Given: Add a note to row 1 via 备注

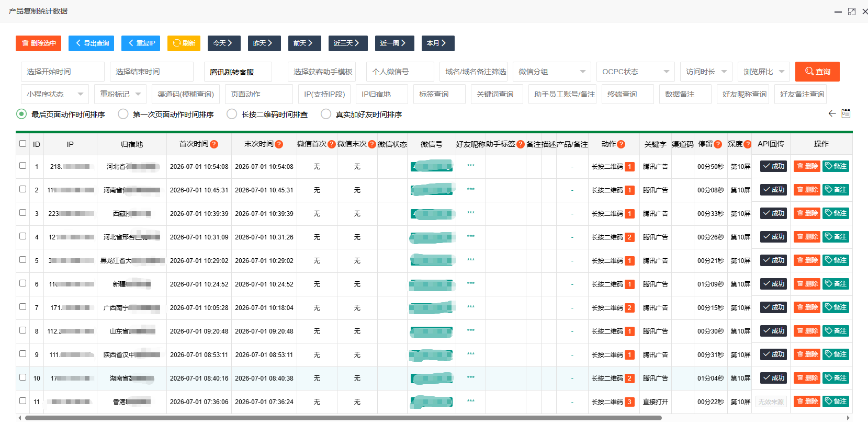Looking at the screenshot, I should pos(836,166).
